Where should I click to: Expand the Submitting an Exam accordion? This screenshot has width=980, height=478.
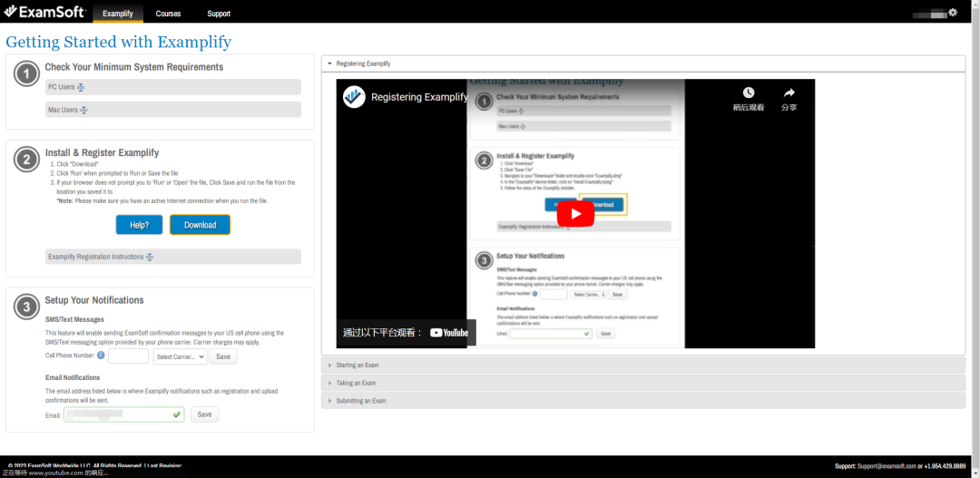[643, 401]
